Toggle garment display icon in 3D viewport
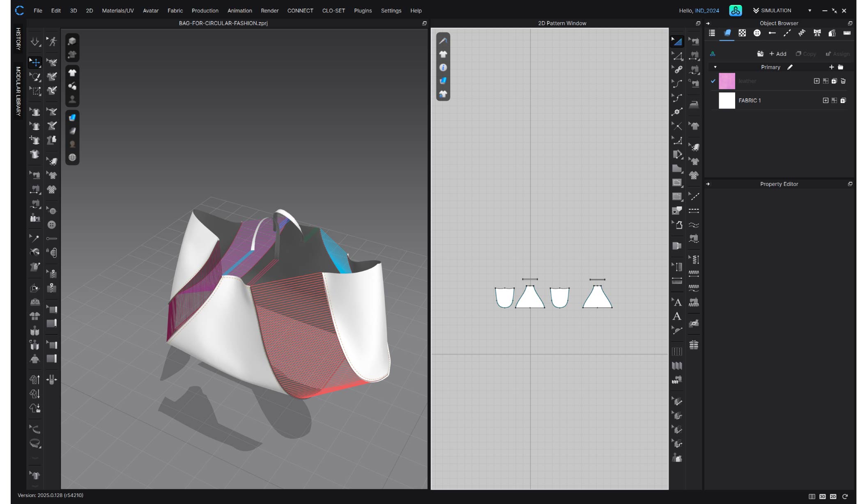Viewport: 867px width, 504px height. (72, 73)
